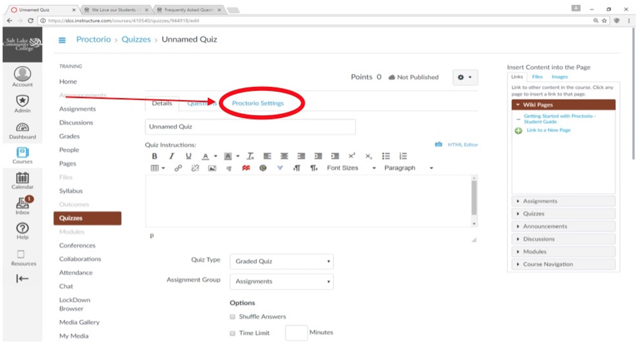Align text to the left

point(267,156)
